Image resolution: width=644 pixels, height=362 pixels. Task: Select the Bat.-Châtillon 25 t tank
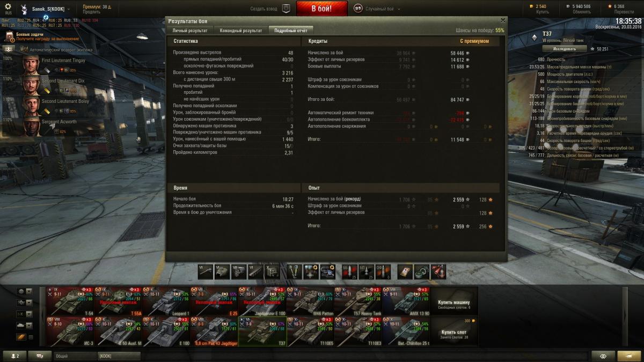(x=407, y=331)
